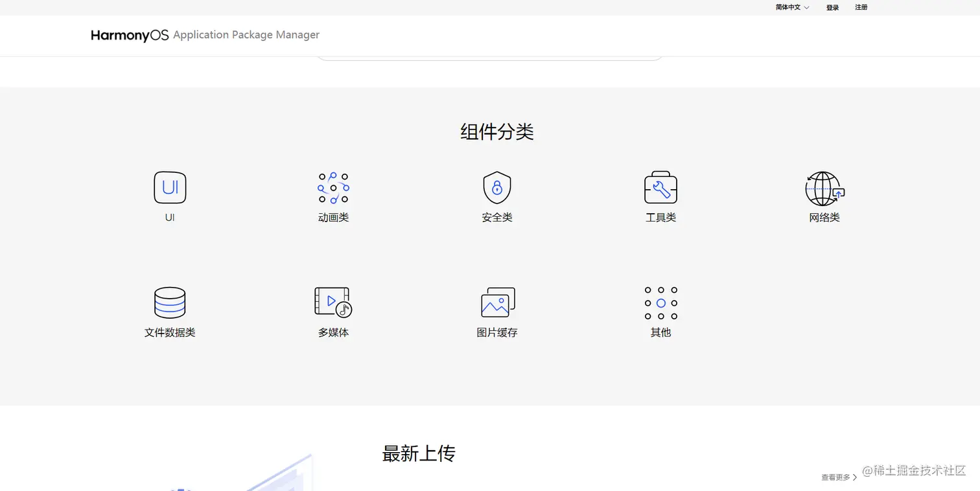Open the 网络类 network globe icon
The width and height of the screenshot is (980, 491).
(x=824, y=188)
